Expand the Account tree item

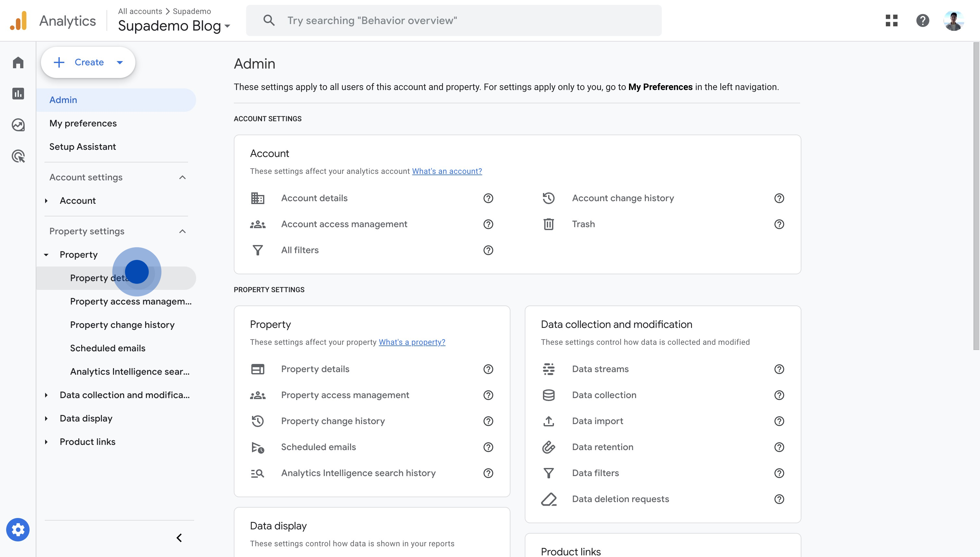pos(46,201)
